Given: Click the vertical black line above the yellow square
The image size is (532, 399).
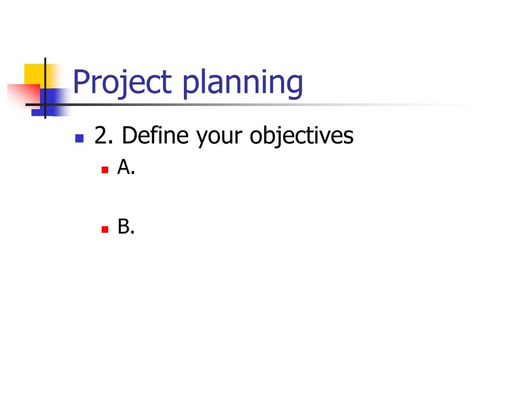Looking at the screenshot, I should [x=45, y=61].
